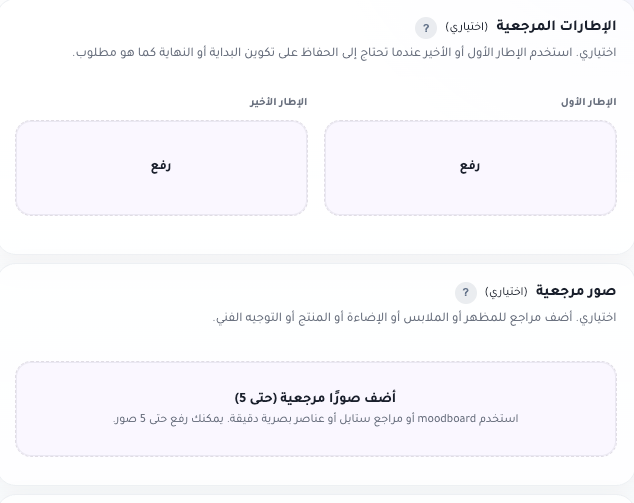
Task: Click the الإطار الأخير field label
Action: (279, 102)
